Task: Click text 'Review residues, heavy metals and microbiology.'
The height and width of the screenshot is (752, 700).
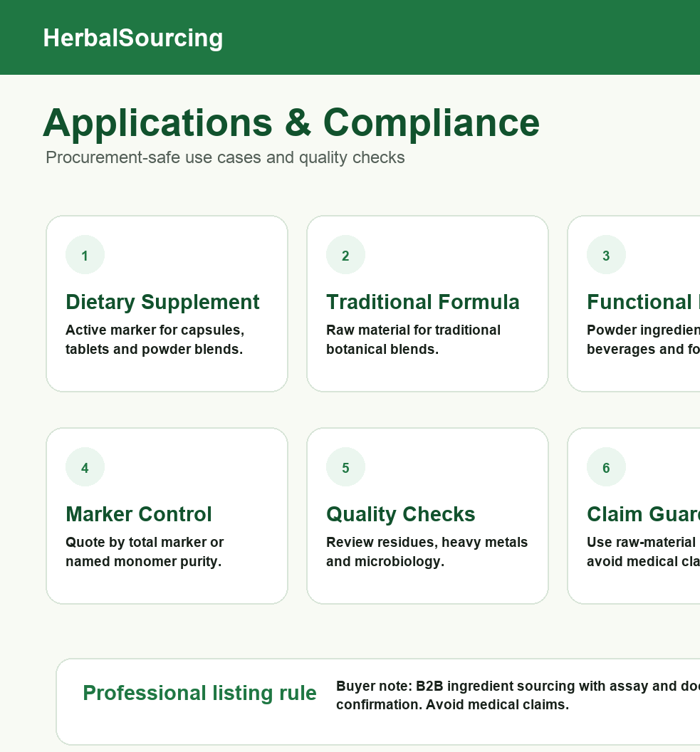Action: [427, 551]
